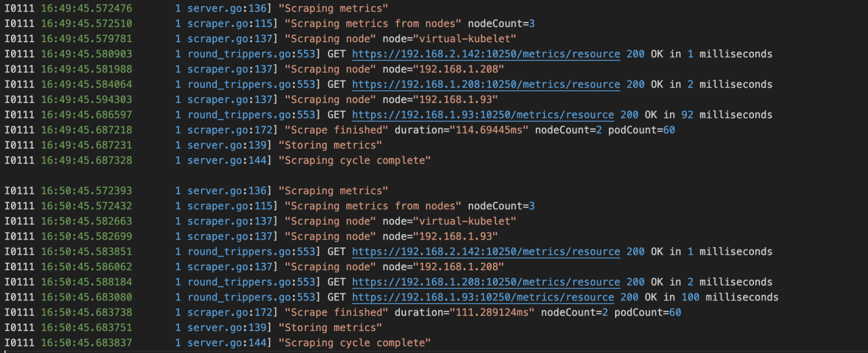Open the 192.168.2.142 metrics link at 16:50:45
This screenshot has height=353, width=868.
486,252
